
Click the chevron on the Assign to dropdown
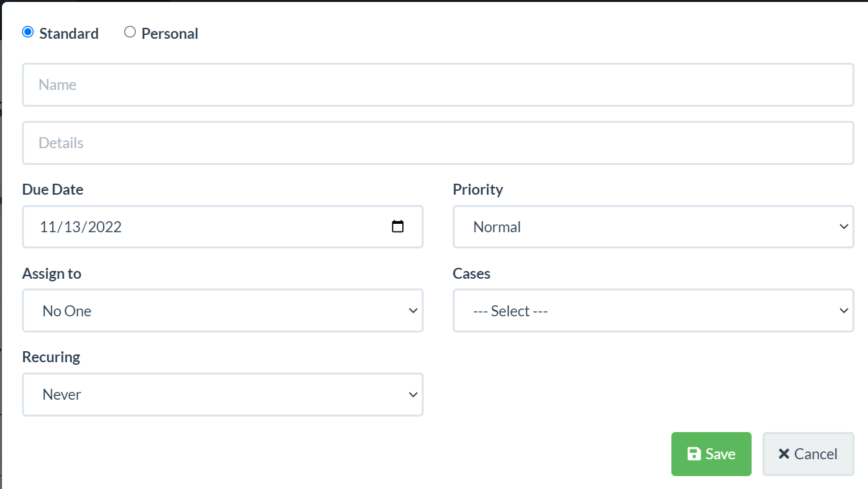tap(413, 310)
